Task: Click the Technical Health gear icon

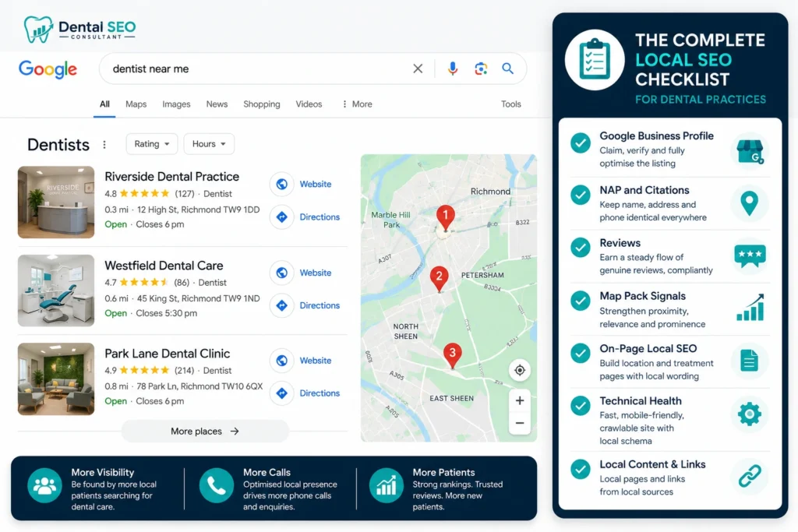Action: pos(749,414)
